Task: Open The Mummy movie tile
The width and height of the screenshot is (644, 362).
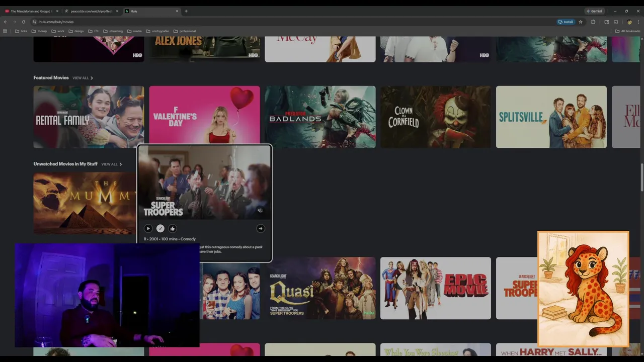Action: point(85,204)
